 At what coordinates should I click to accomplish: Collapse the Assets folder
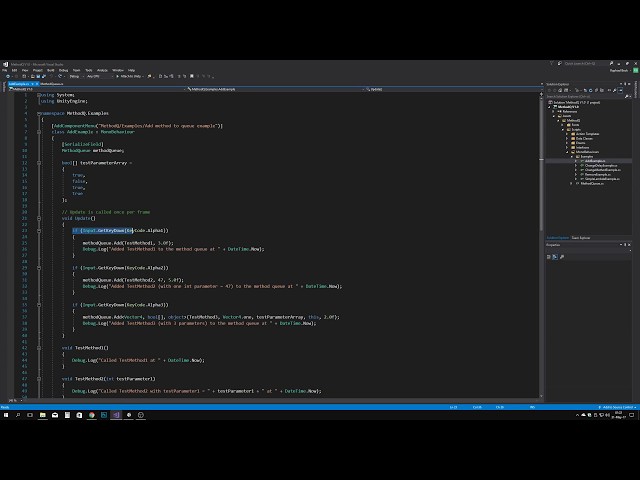pyautogui.click(x=554, y=116)
